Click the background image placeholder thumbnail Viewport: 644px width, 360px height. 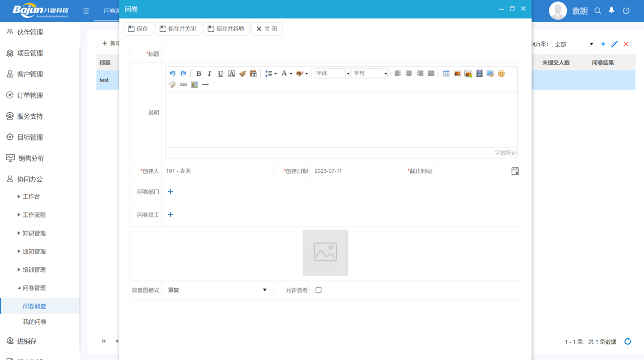[325, 253]
